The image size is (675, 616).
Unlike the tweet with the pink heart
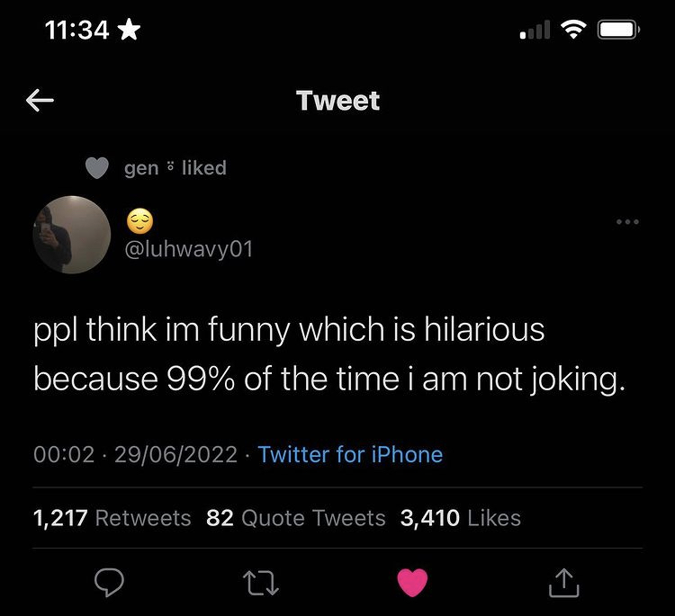(412, 585)
